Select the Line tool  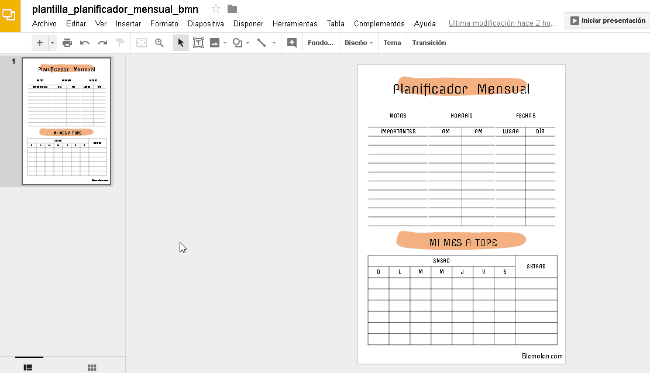262,43
